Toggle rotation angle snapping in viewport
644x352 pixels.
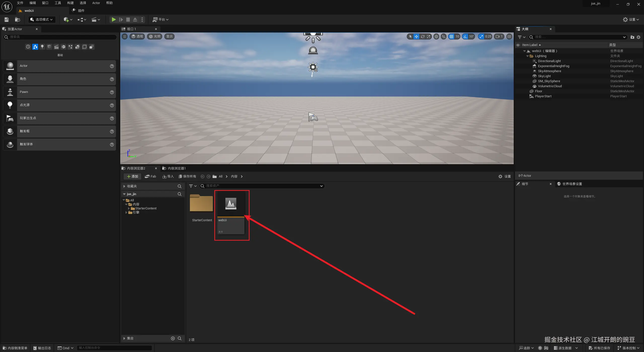coord(465,36)
